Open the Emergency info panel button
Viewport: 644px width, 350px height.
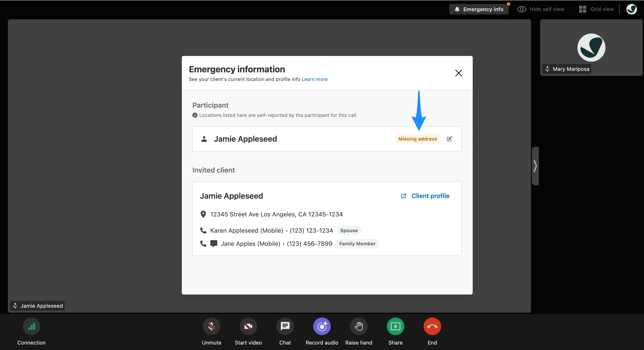click(x=479, y=9)
